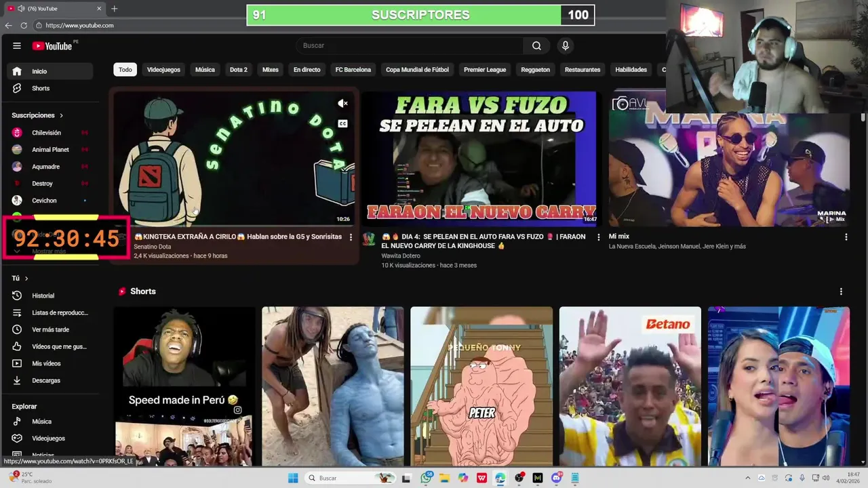Toggle captions on Senatino Dota preview
Screen dimensions: 868x488
[342, 123]
